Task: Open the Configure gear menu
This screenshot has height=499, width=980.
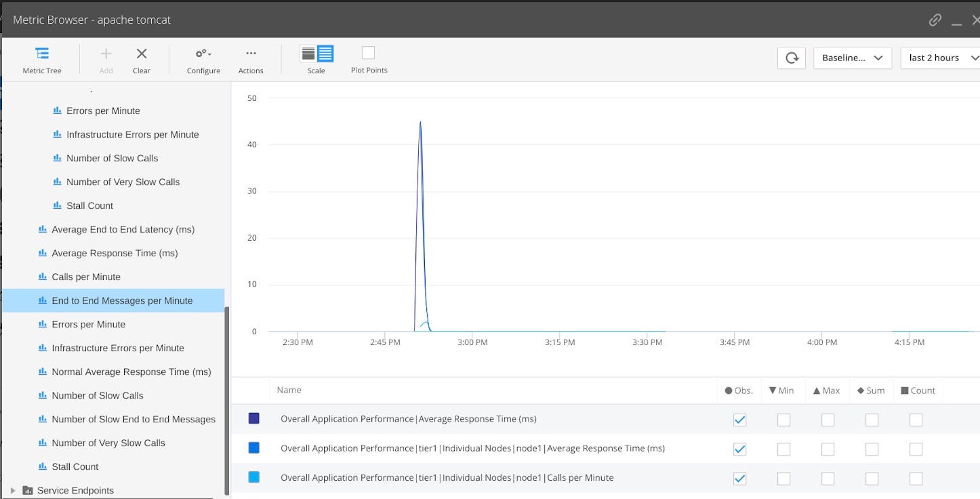Action: tap(203, 54)
